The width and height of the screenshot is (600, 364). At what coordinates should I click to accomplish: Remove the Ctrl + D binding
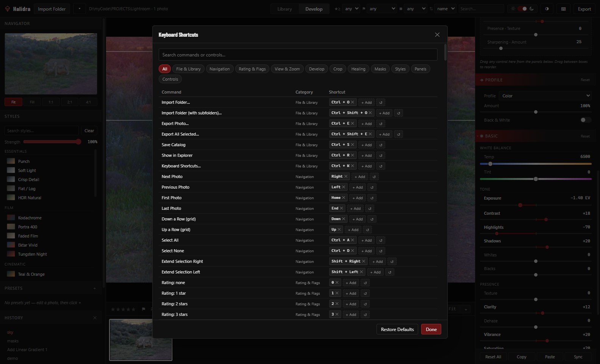tap(352, 251)
